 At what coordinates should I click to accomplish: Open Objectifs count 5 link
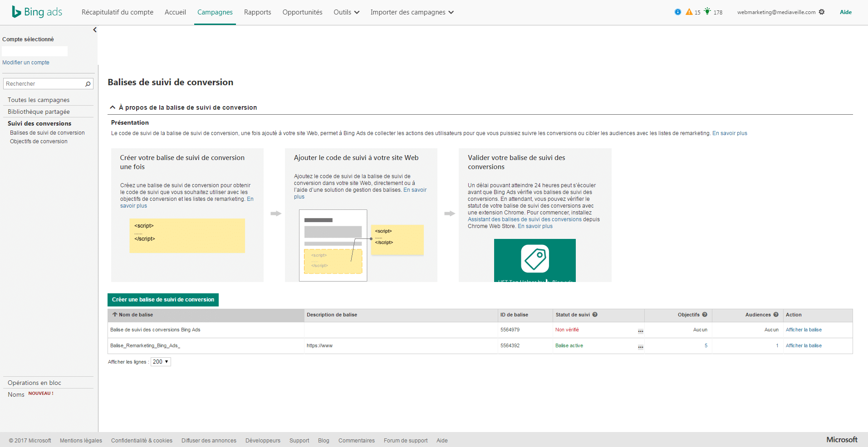point(706,345)
